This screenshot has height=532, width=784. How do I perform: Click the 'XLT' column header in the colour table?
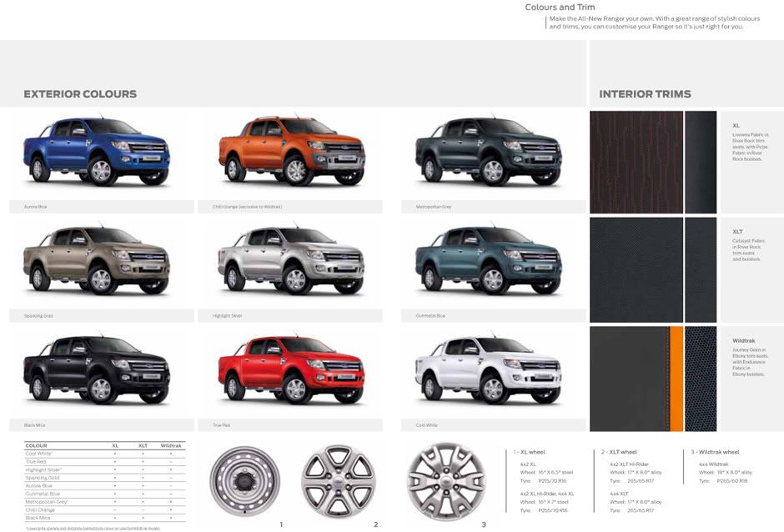pos(143,445)
